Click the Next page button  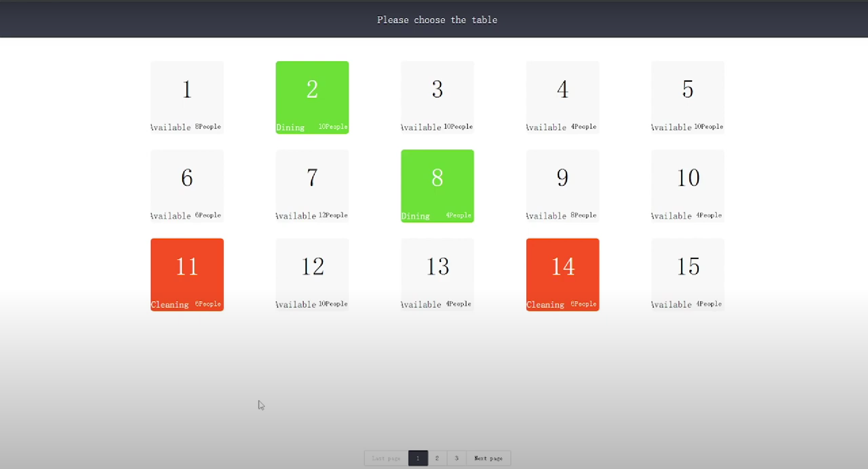tap(489, 458)
